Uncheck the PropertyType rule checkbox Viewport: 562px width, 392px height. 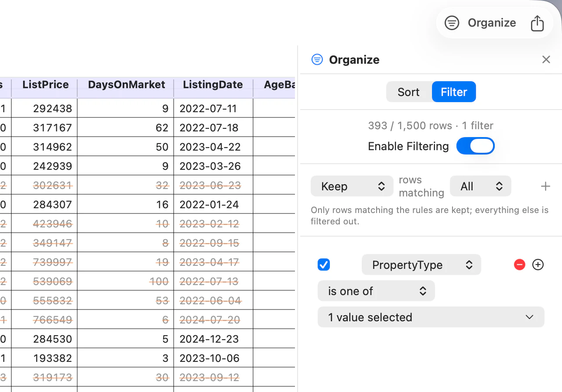324,265
